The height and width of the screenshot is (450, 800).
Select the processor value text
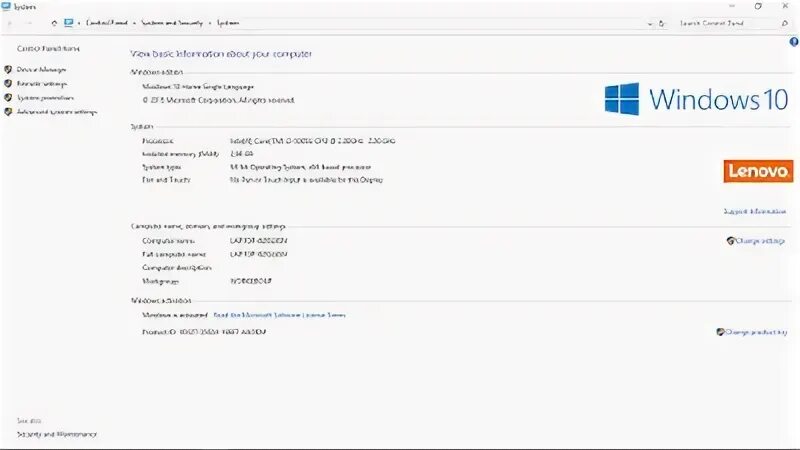click(312, 141)
